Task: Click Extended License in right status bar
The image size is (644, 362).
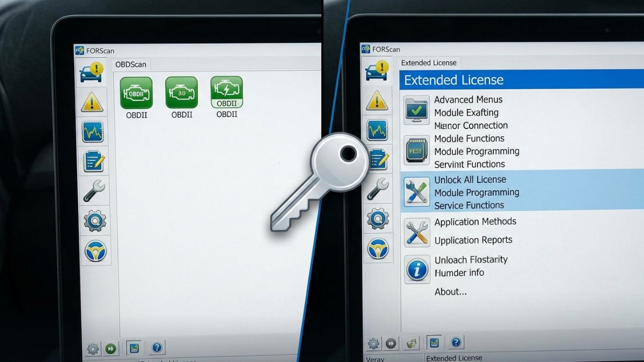Action: (x=454, y=358)
